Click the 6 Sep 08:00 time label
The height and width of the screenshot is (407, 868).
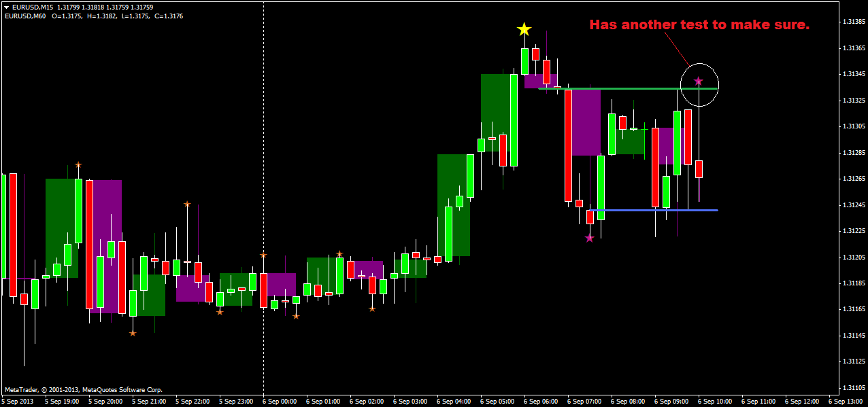(x=629, y=402)
